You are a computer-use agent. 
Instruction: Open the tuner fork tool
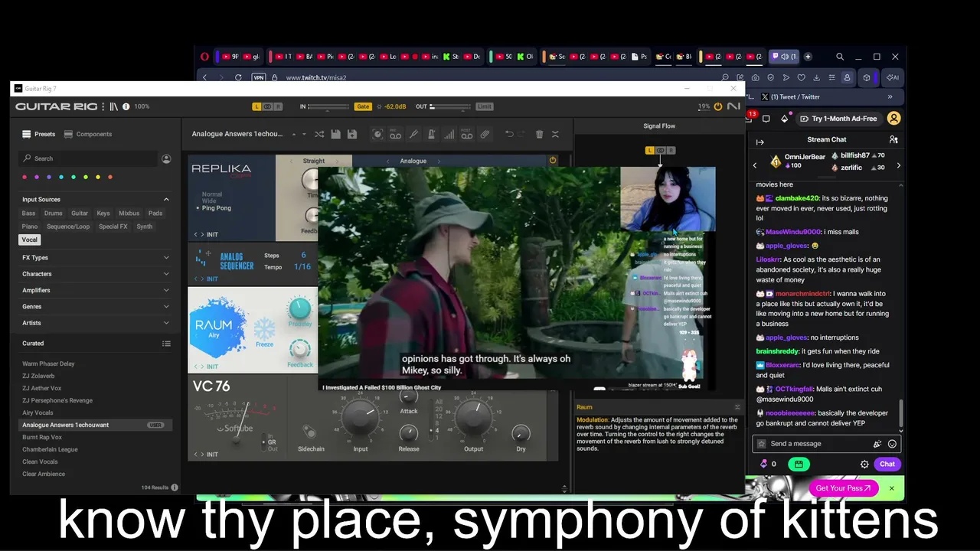point(413,134)
